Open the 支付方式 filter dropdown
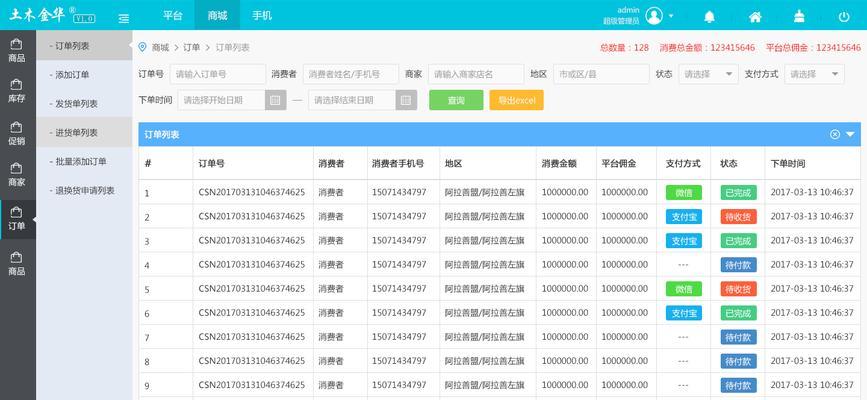This screenshot has width=867, height=400. tap(814, 74)
